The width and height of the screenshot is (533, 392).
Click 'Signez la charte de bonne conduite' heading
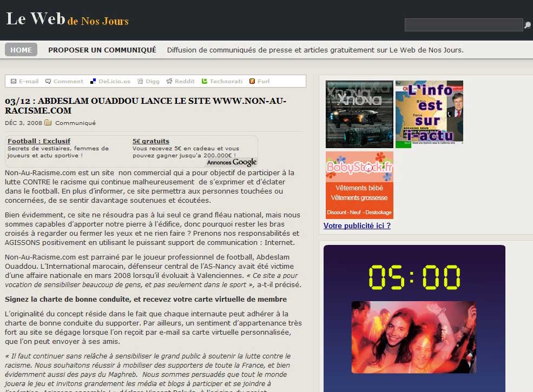click(x=146, y=299)
